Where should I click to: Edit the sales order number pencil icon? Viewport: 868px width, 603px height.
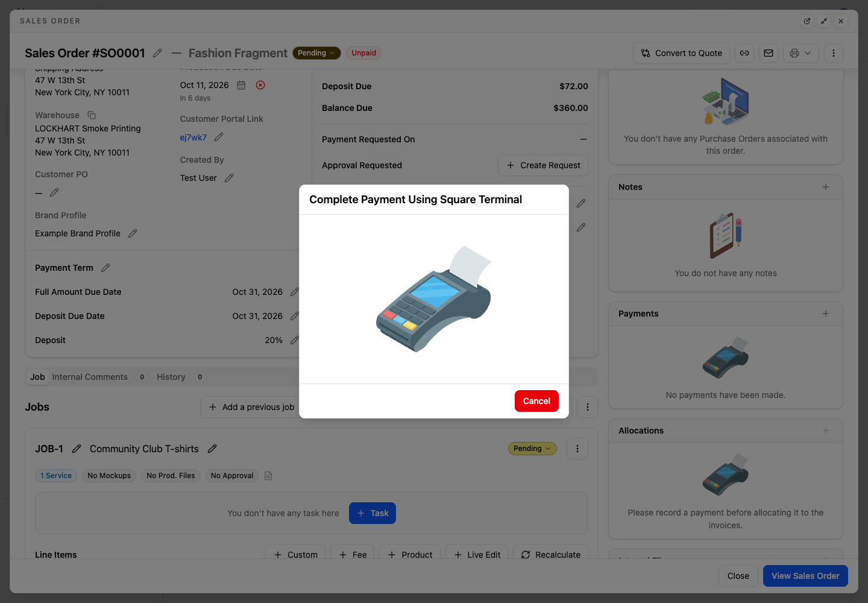157,53
